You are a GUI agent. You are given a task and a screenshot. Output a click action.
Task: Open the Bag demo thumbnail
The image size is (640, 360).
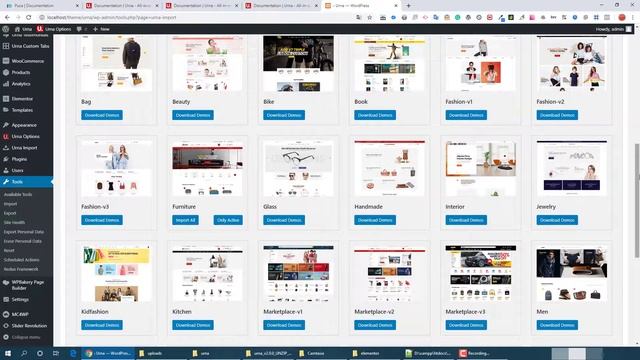(x=116, y=63)
